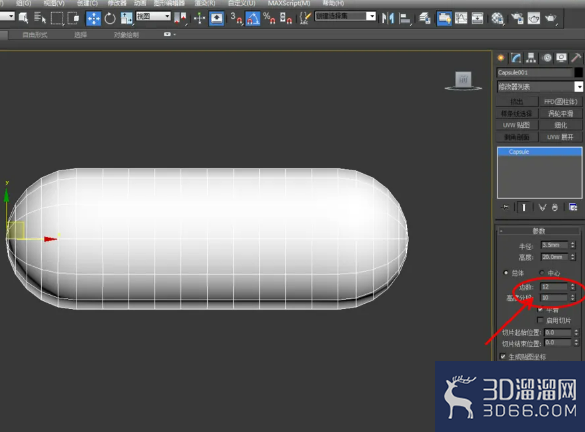Screen dimensions: 585x432
Task: Activate the Select and Scale tool
Action: click(126, 18)
